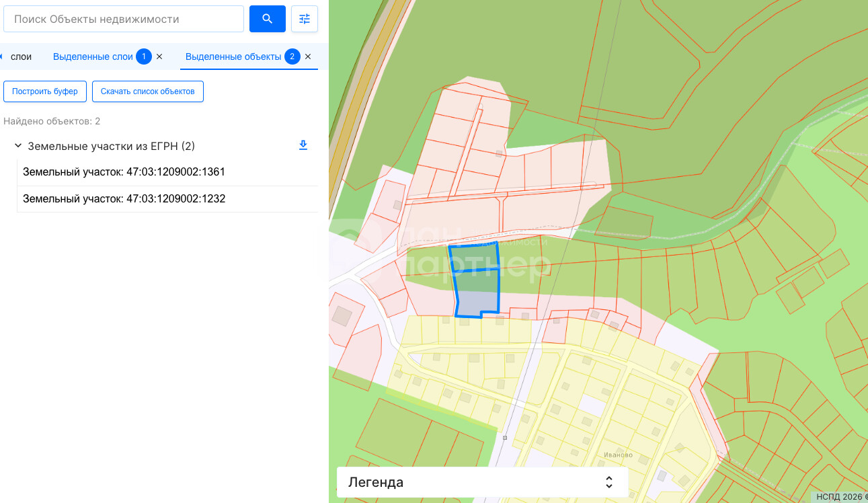Select land plot 47:03:1209002:1232
Image resolution: width=868 pixels, height=503 pixels.
[x=124, y=199]
